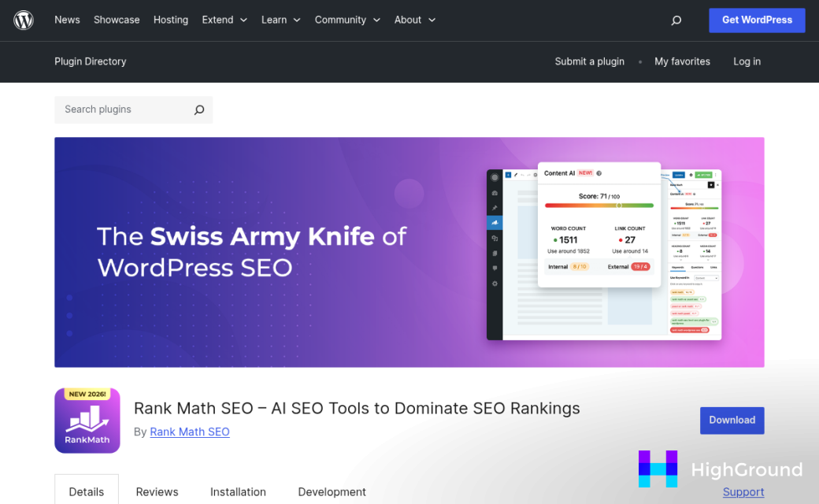Image resolution: width=819 pixels, height=504 pixels.
Task: Click the WordPress logo icon
Action: coord(24,20)
